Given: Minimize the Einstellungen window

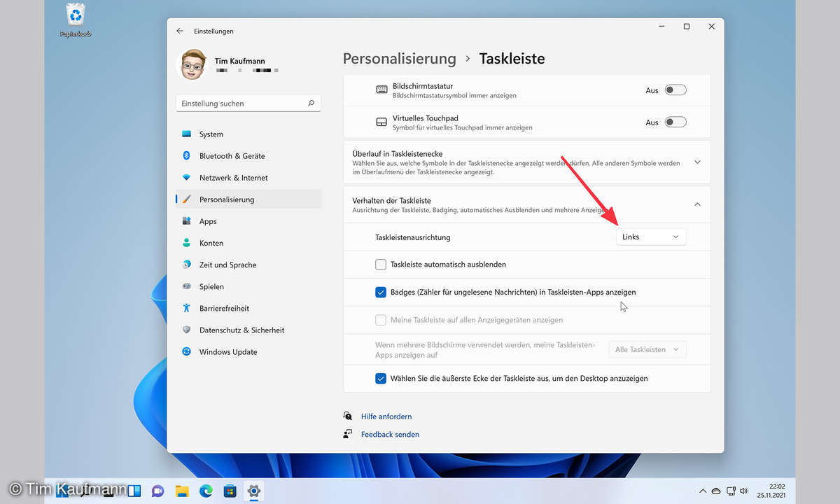Looking at the screenshot, I should [661, 27].
